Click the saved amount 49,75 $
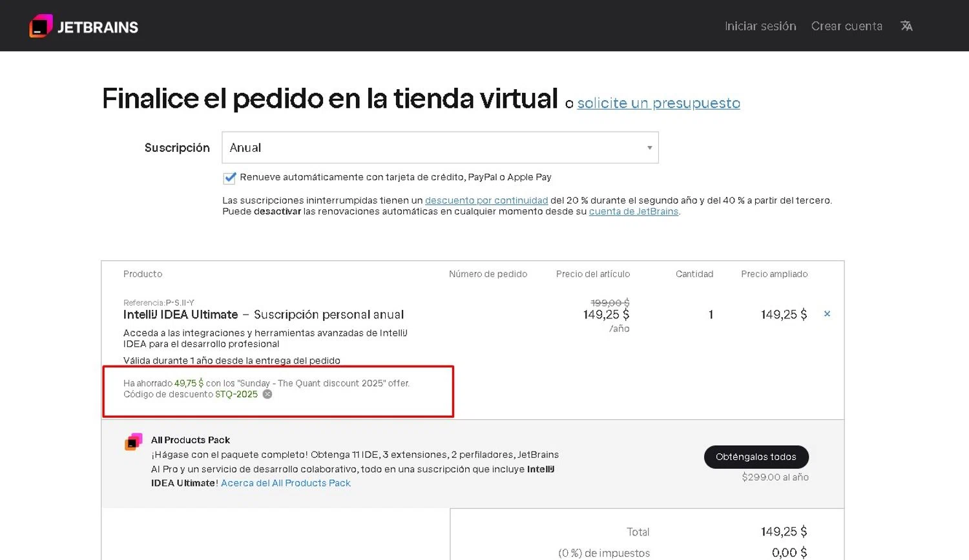The height and width of the screenshot is (560, 969). click(189, 383)
